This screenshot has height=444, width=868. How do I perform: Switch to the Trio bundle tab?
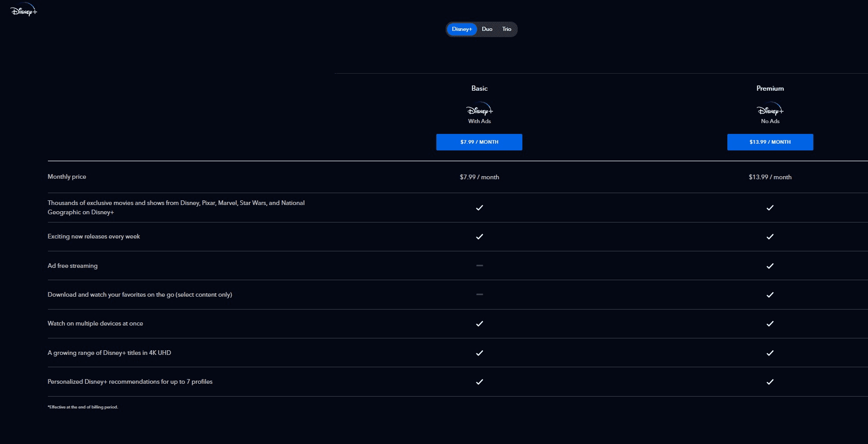tap(507, 29)
